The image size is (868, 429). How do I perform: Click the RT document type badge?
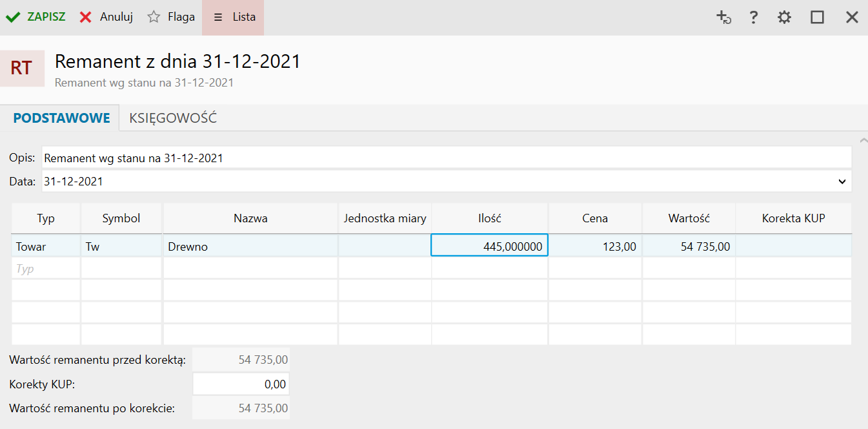click(22, 68)
